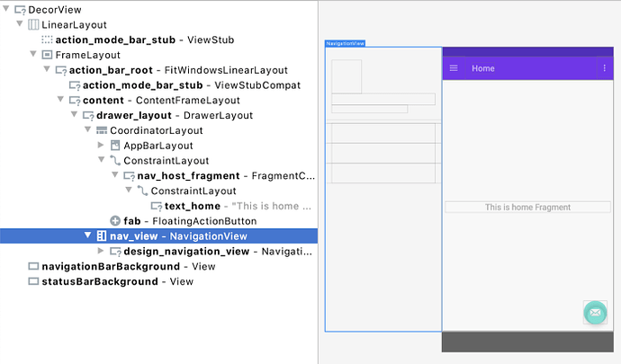The image size is (621, 364).
Task: Expand the design_navigation_view node
Action: coord(101,252)
